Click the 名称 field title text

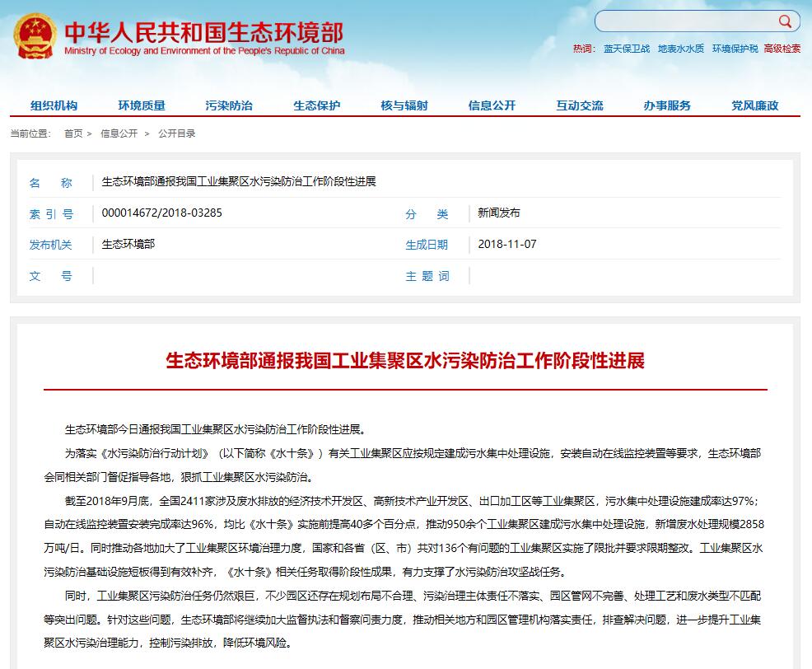click(x=239, y=182)
